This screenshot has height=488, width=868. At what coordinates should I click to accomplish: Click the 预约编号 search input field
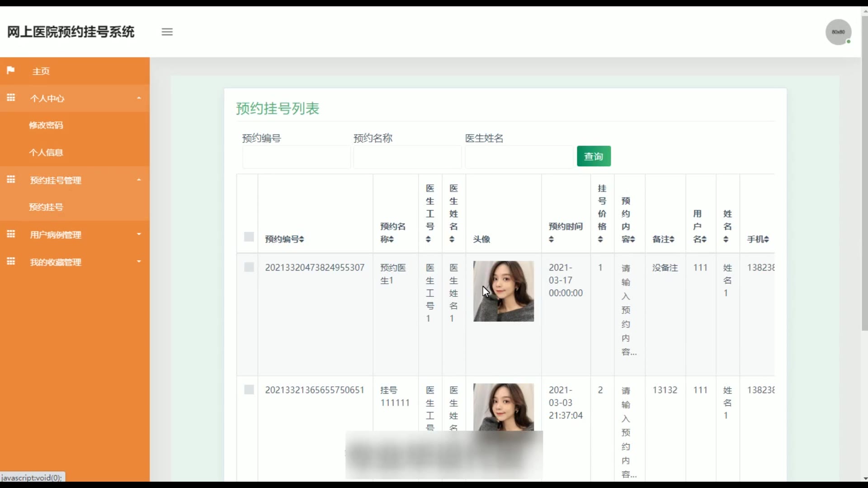(x=296, y=157)
